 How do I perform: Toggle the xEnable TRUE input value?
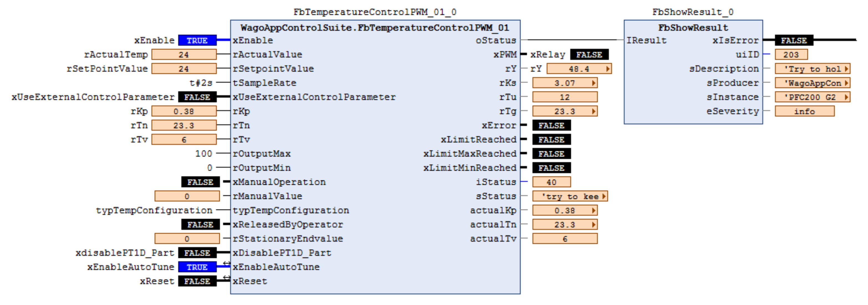(x=197, y=40)
